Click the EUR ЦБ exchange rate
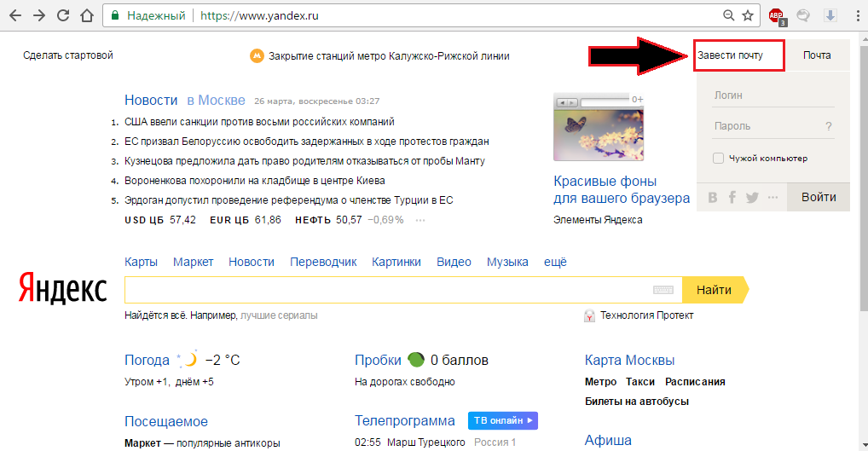Screen dimensions: 868x451 coord(246,220)
